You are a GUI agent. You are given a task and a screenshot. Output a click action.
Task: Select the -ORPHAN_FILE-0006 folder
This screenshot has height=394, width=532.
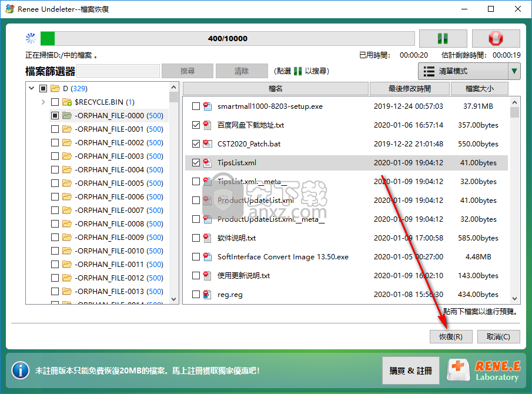[119, 197]
